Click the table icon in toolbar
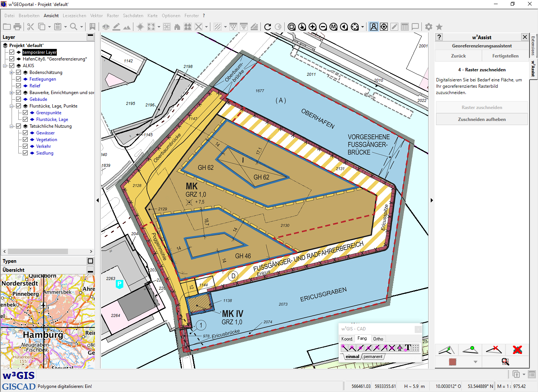The width and height of the screenshot is (538, 392). tap(405, 27)
